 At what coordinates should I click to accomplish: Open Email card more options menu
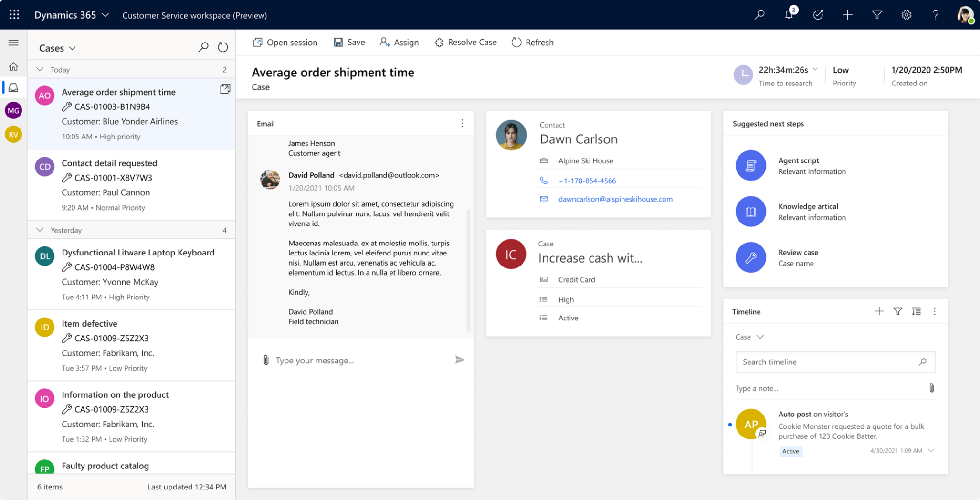pos(462,123)
